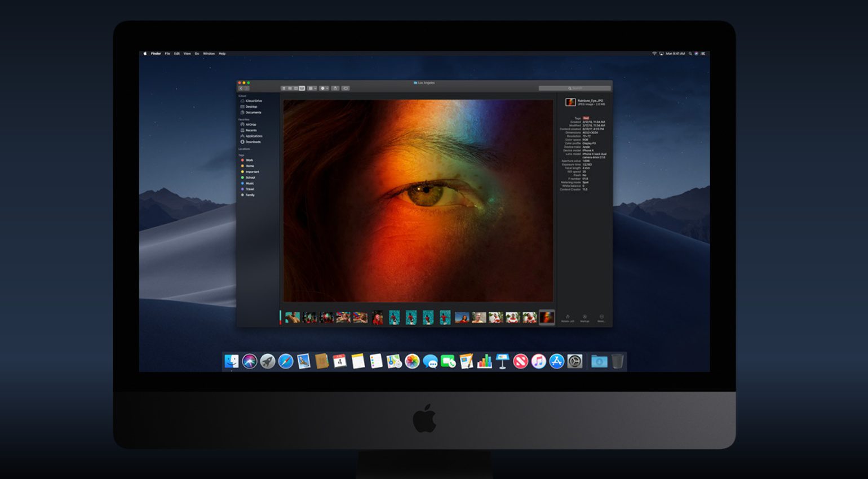Click Rotate Left in the preview pane
Viewport: 868px width, 479px height.
(568, 318)
